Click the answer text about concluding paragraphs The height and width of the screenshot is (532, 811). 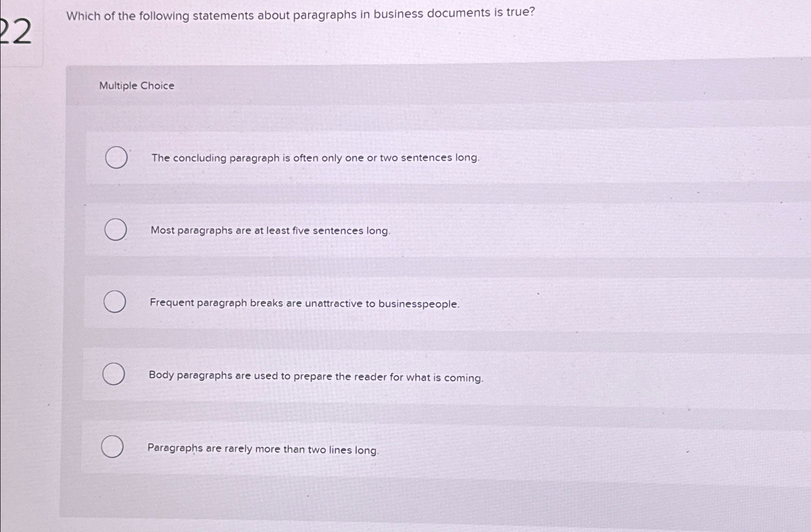pyautogui.click(x=314, y=158)
